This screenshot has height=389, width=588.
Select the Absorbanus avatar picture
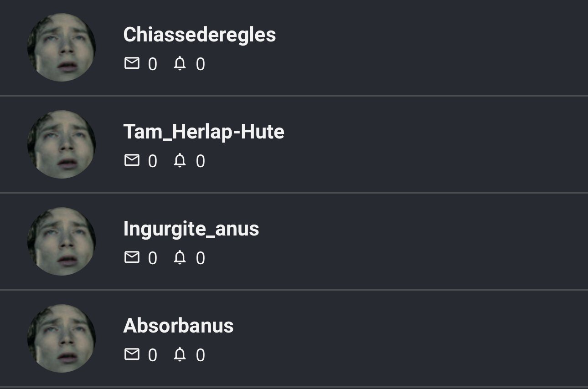tap(62, 338)
